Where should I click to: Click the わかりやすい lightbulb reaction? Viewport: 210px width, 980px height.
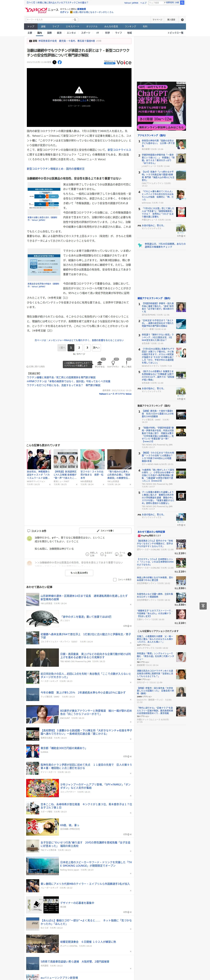click(x=113, y=363)
